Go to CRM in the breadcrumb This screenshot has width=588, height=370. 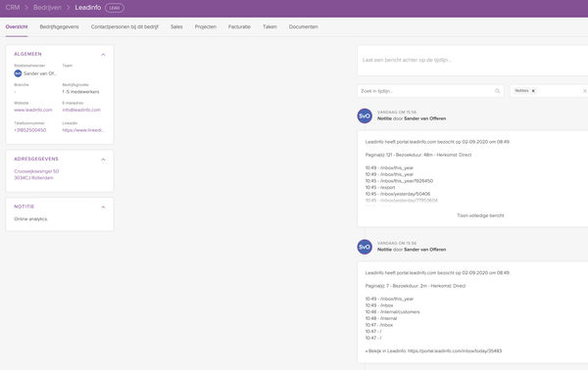pyautogui.click(x=13, y=8)
